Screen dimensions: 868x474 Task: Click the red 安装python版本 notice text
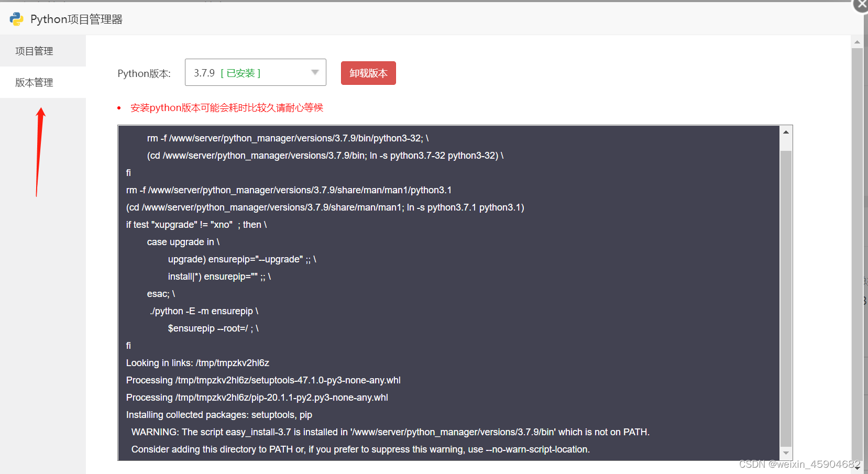[227, 108]
